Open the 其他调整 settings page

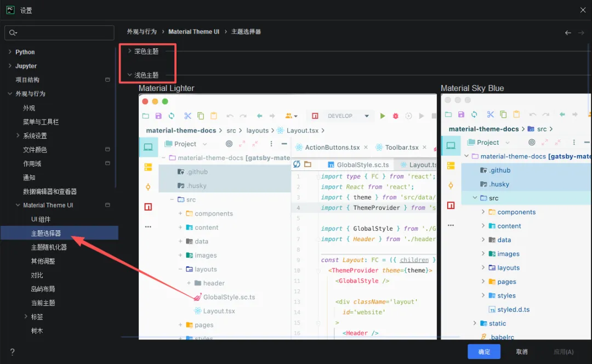point(43,261)
